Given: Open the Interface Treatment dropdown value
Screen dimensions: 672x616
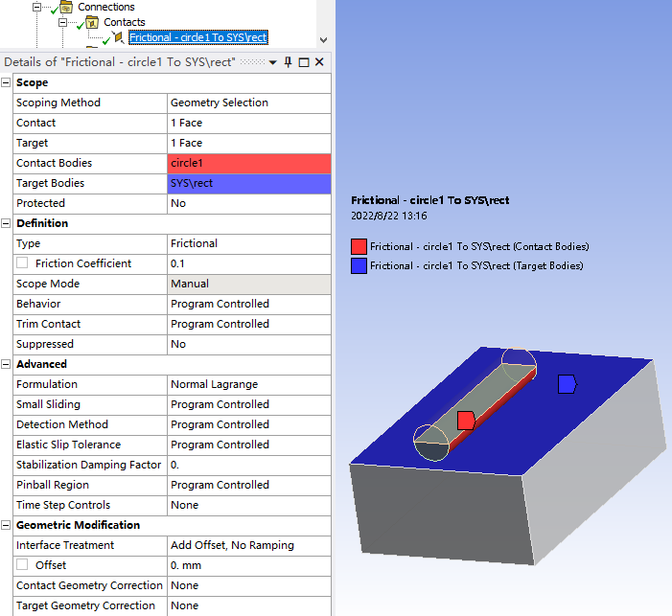Looking at the screenshot, I should click(249, 546).
